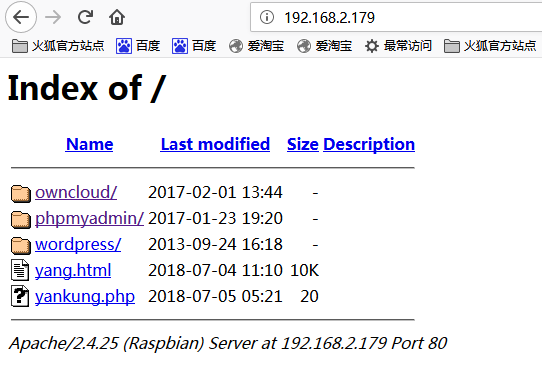Open the 最常访问 bookmark with gear icon

tap(398, 46)
